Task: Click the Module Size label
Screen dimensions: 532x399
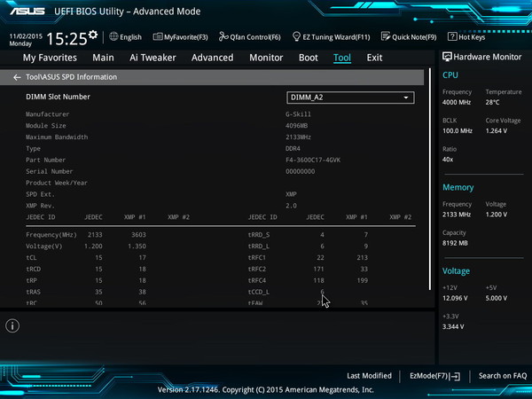Action: [x=46, y=126]
